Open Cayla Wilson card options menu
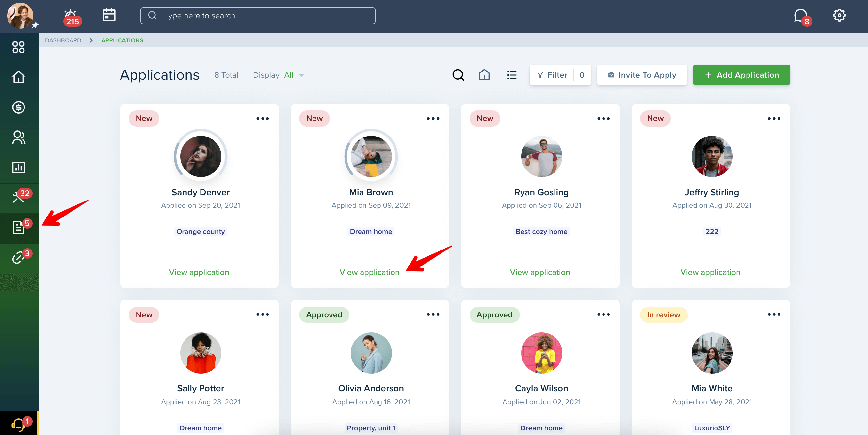This screenshot has height=435, width=868. (x=603, y=314)
